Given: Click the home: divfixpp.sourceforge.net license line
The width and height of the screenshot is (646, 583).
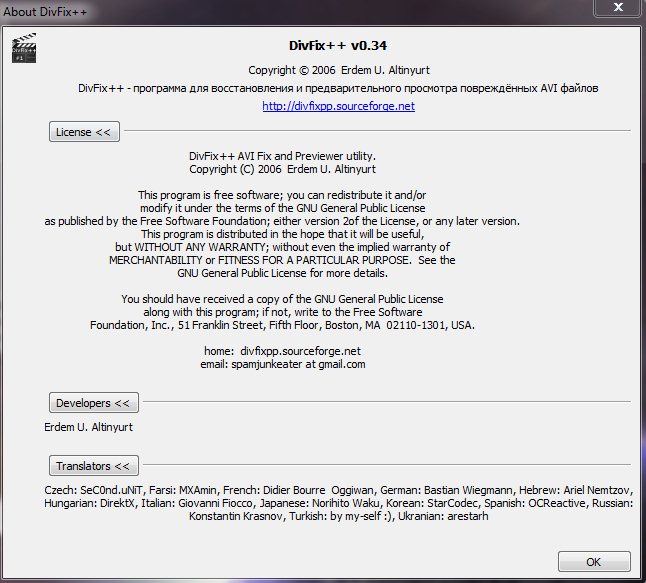Looking at the screenshot, I should click(x=282, y=351).
